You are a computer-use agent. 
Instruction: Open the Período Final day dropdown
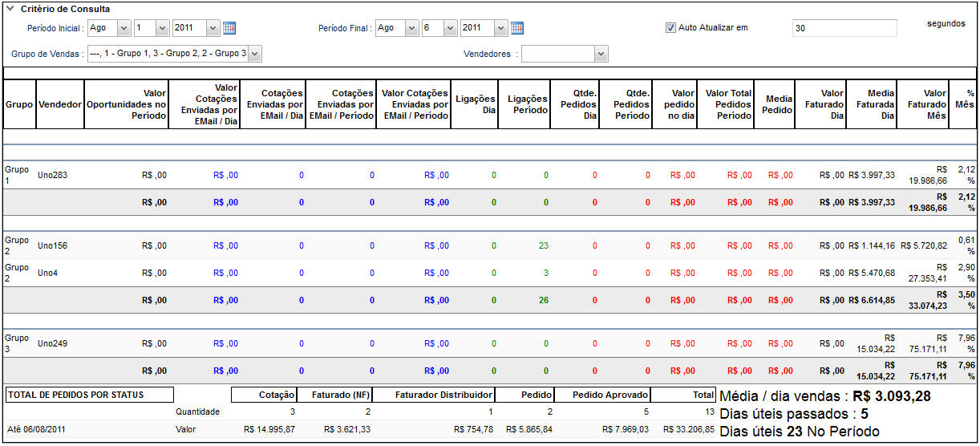point(439,28)
